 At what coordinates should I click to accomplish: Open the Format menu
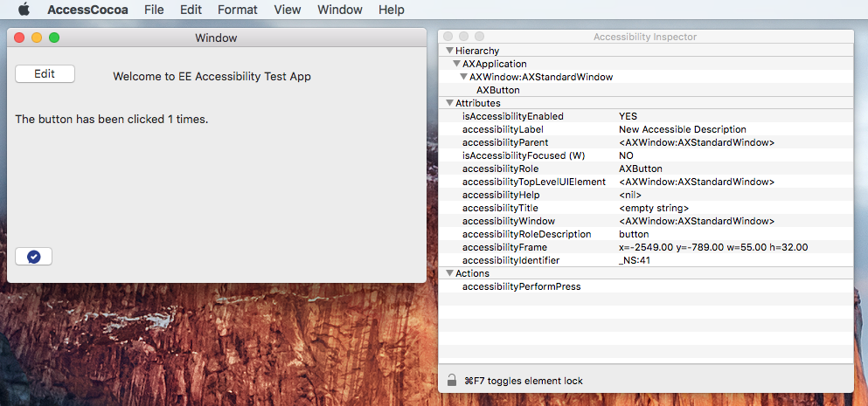click(x=238, y=10)
